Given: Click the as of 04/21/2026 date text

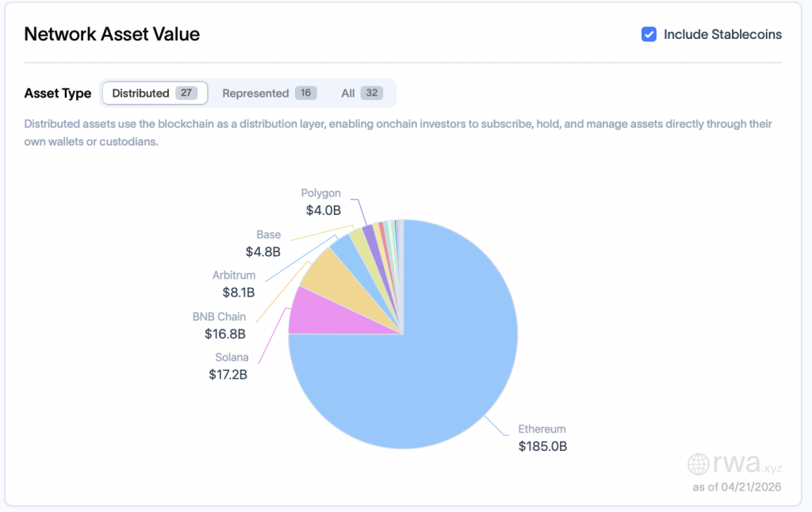Looking at the screenshot, I should click(737, 487).
